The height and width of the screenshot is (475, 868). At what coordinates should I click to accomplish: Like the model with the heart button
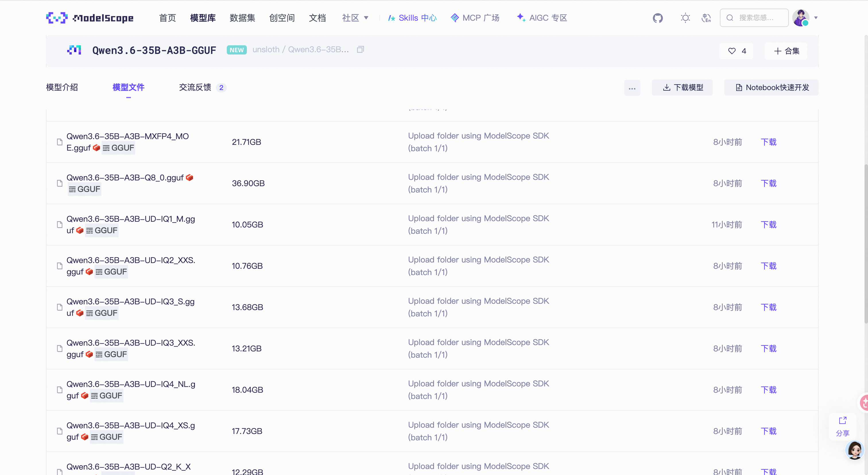coord(736,51)
